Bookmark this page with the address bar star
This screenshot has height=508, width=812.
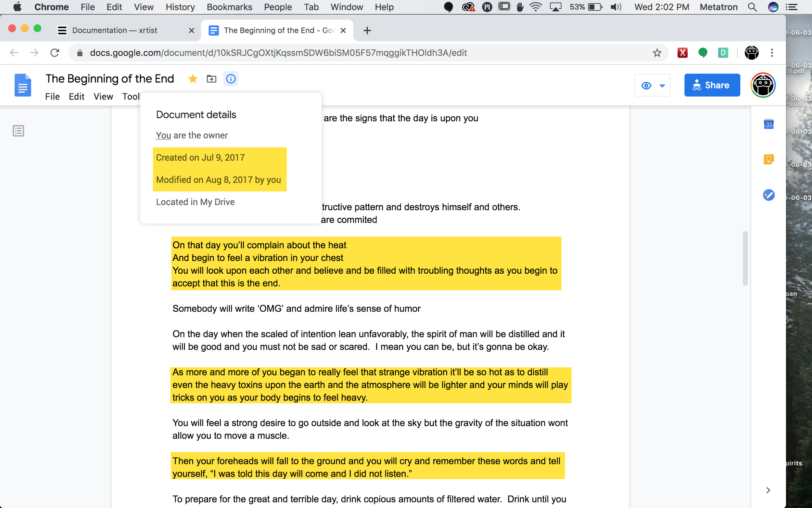657,53
